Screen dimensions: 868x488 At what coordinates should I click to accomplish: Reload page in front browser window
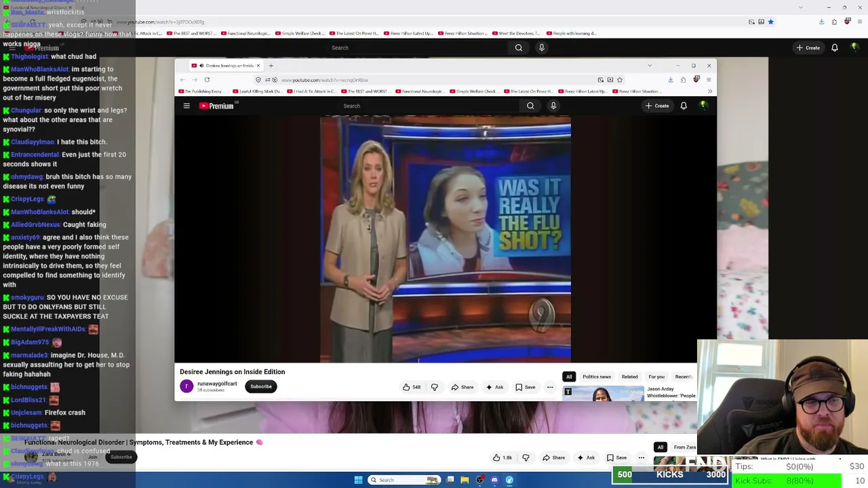[x=207, y=80]
